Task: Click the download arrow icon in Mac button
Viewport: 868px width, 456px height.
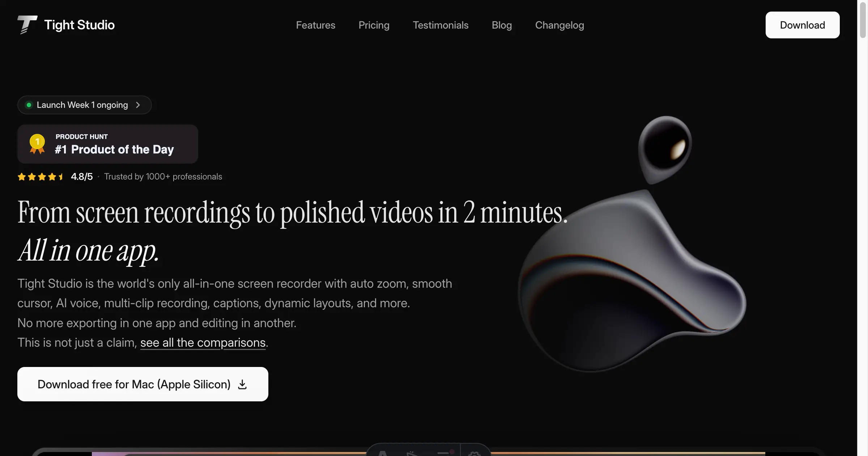Action: 242,384
